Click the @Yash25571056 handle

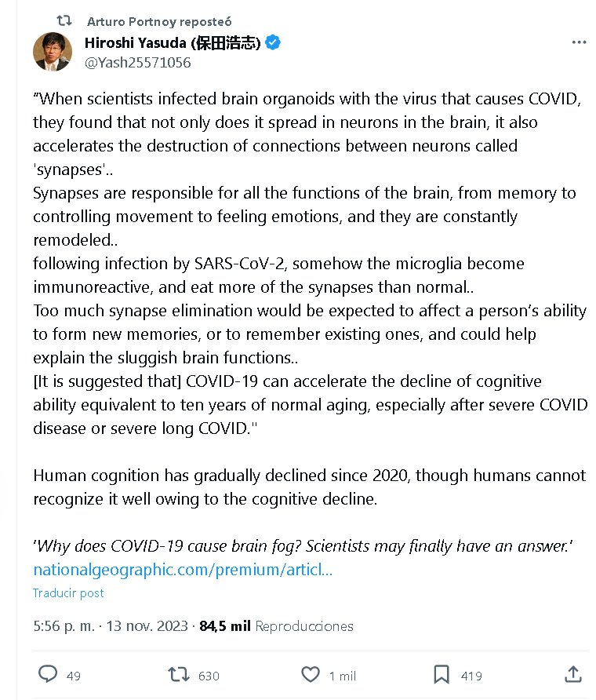(137, 63)
